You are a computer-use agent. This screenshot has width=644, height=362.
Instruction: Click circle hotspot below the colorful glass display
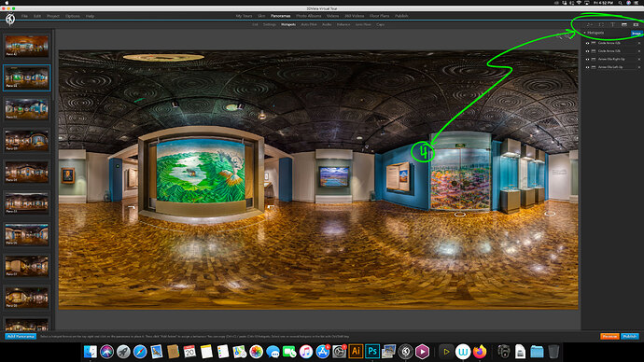459,215
